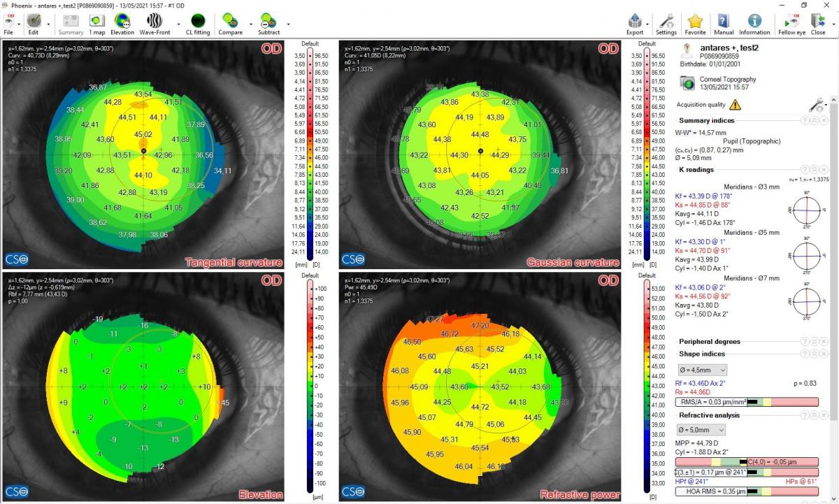The height and width of the screenshot is (504, 839).
Task: Expand the Peripheral degrees section
Action: click(x=815, y=342)
